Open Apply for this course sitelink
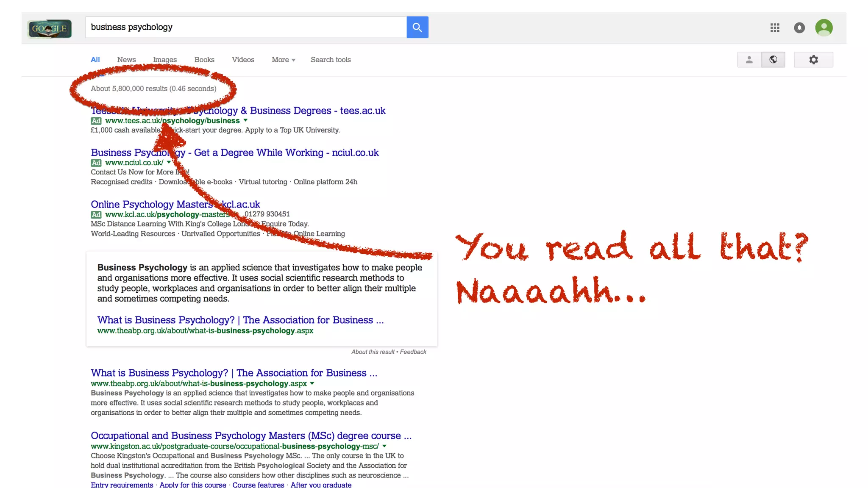This screenshot has height=488, width=868. click(192, 485)
